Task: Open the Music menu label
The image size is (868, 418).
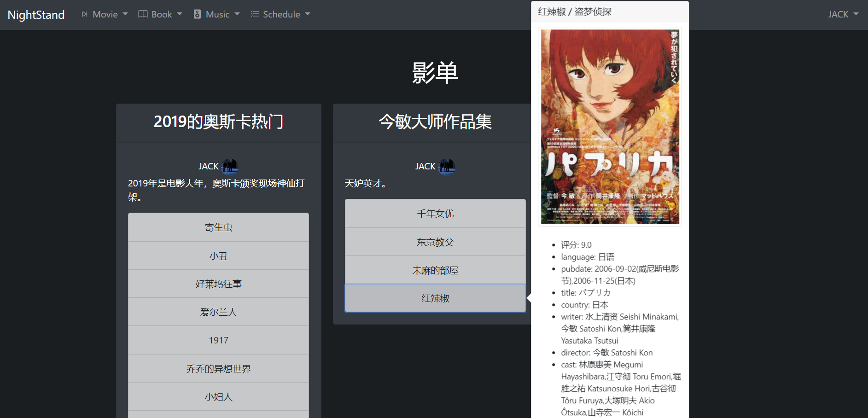Action: pyautogui.click(x=218, y=14)
